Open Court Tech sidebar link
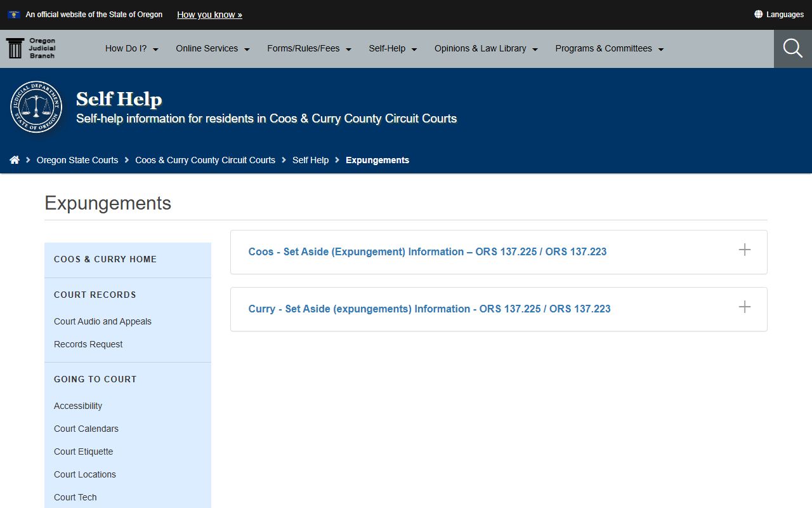The height and width of the screenshot is (508, 812). [x=75, y=497]
